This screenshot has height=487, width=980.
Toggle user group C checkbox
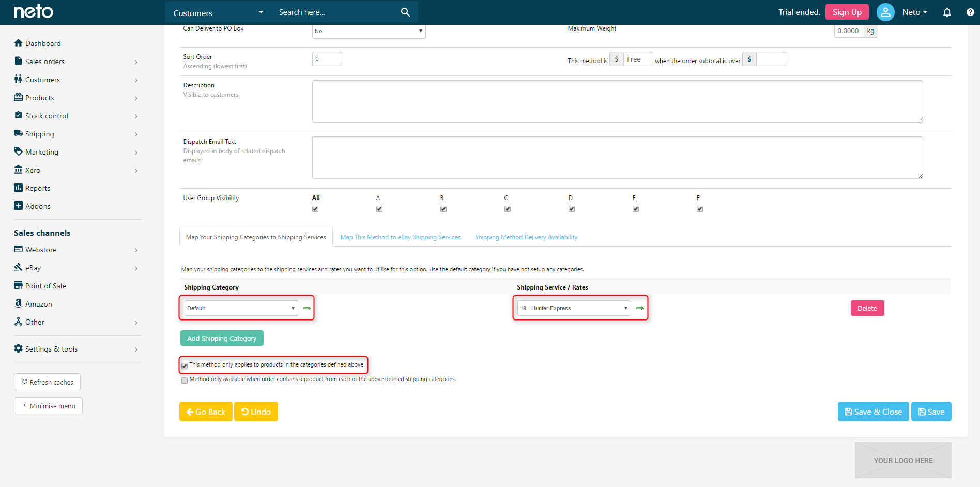pos(508,209)
